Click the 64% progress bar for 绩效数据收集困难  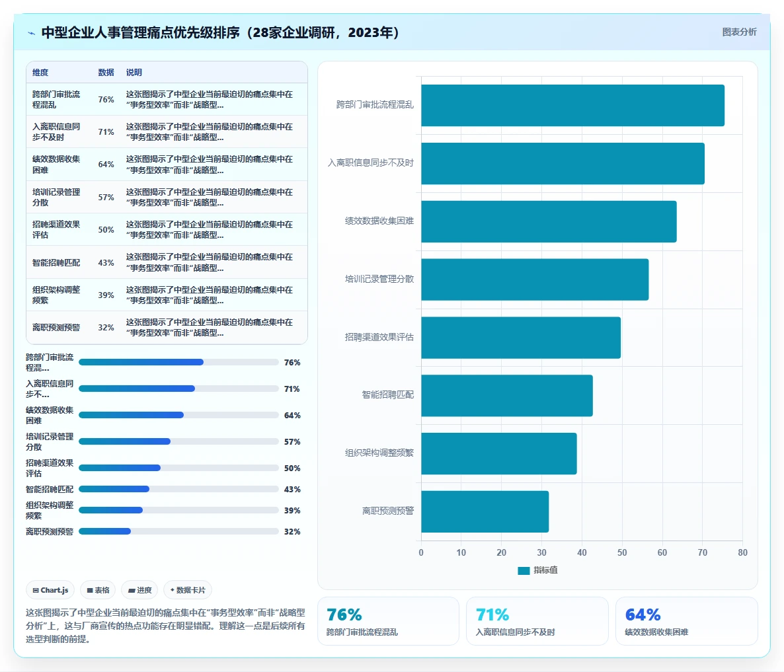pos(178,415)
